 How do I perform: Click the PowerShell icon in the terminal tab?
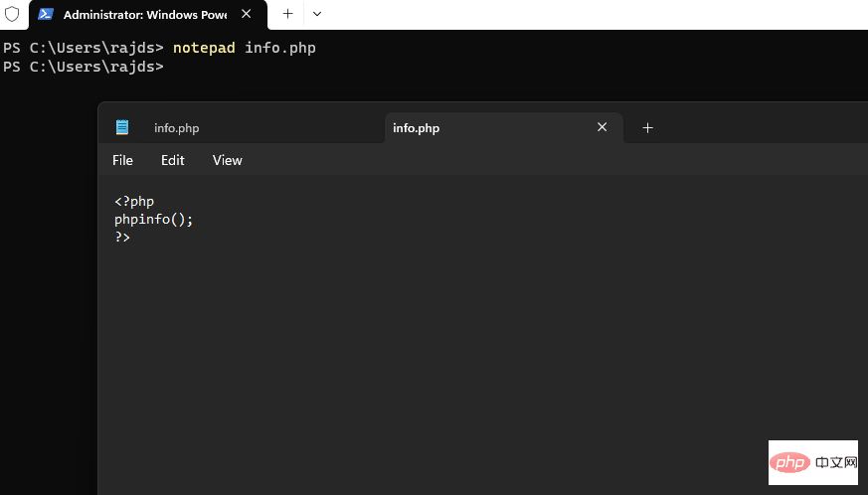click(46, 15)
